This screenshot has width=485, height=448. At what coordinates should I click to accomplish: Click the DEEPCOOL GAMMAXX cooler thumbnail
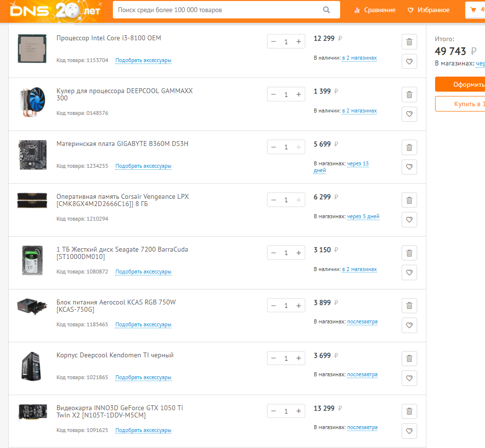[x=32, y=101]
